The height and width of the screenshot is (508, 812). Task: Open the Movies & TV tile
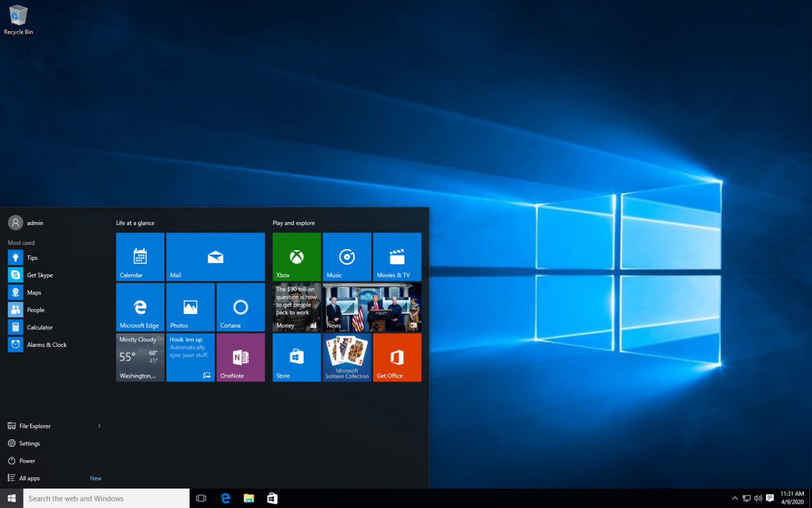tap(397, 257)
